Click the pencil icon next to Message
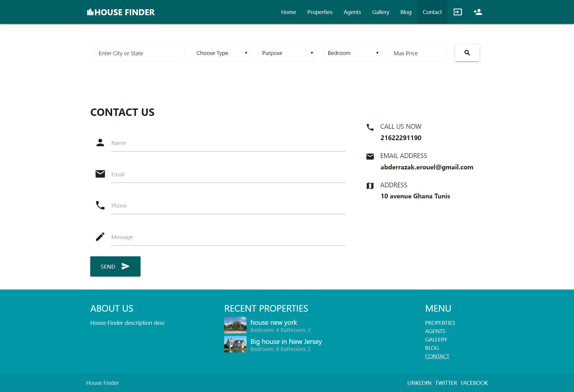This screenshot has width=574, height=392. click(x=100, y=237)
